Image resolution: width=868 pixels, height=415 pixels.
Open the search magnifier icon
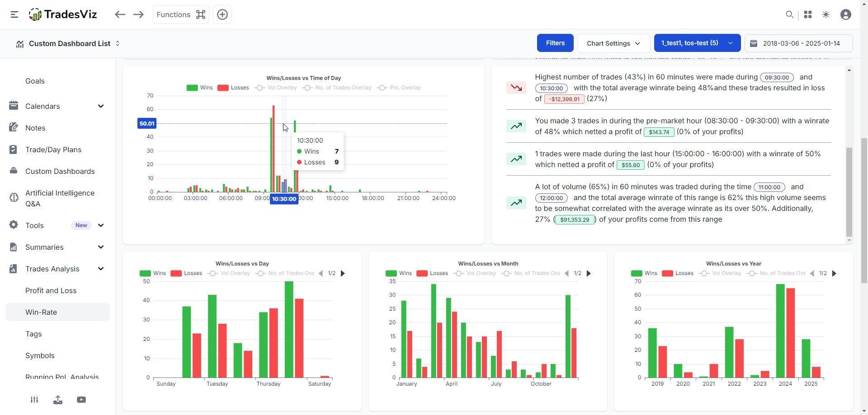(789, 14)
